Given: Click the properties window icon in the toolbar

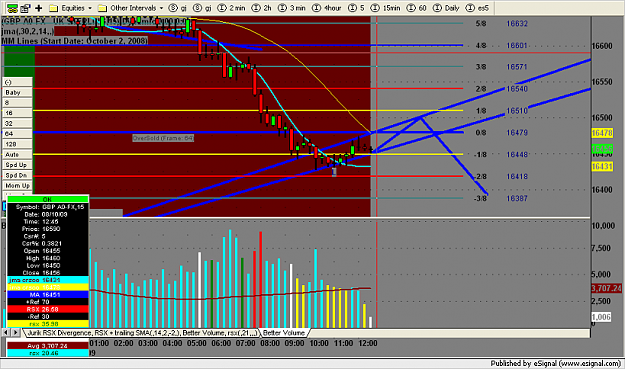Looking at the screenshot, I should (x=26, y=8).
